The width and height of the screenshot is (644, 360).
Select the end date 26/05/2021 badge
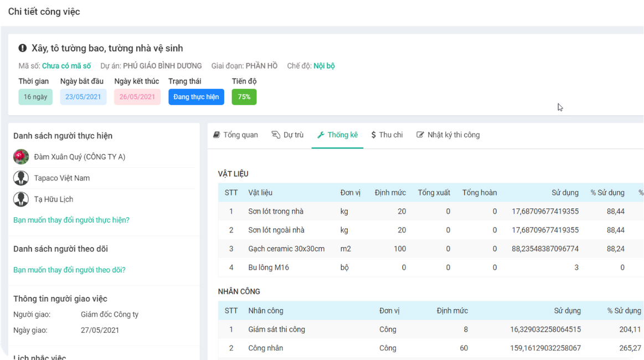[x=137, y=97]
